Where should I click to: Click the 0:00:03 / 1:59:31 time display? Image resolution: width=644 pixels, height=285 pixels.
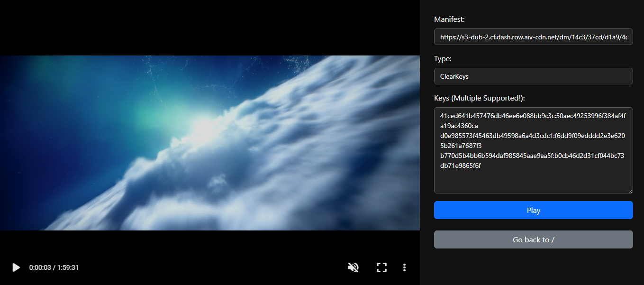pyautogui.click(x=54, y=267)
